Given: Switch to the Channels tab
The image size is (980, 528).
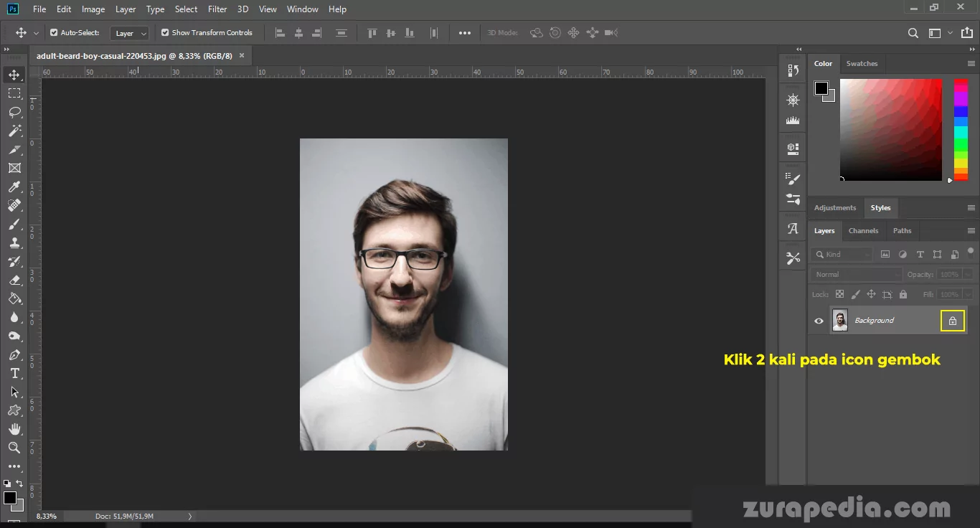Looking at the screenshot, I should pyautogui.click(x=863, y=231).
